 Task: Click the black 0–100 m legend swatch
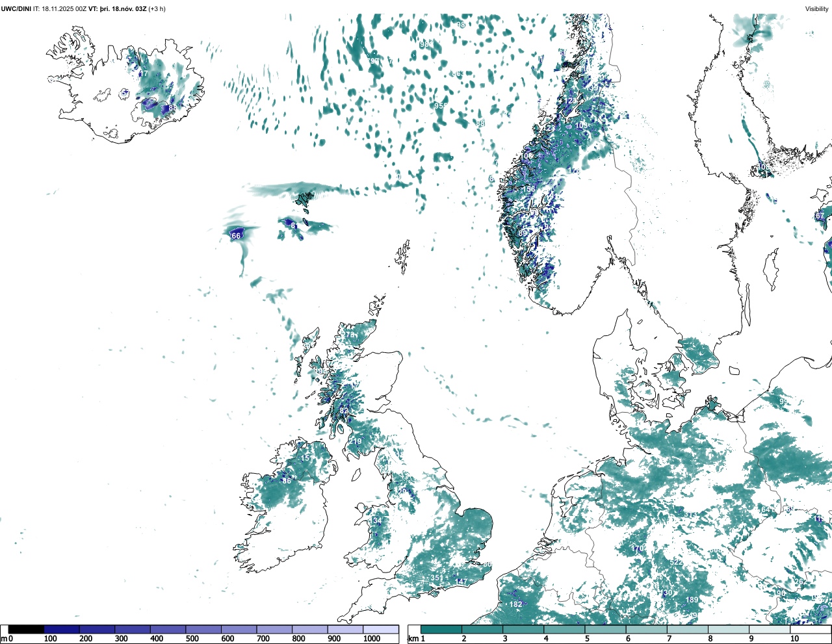[x=27, y=630]
